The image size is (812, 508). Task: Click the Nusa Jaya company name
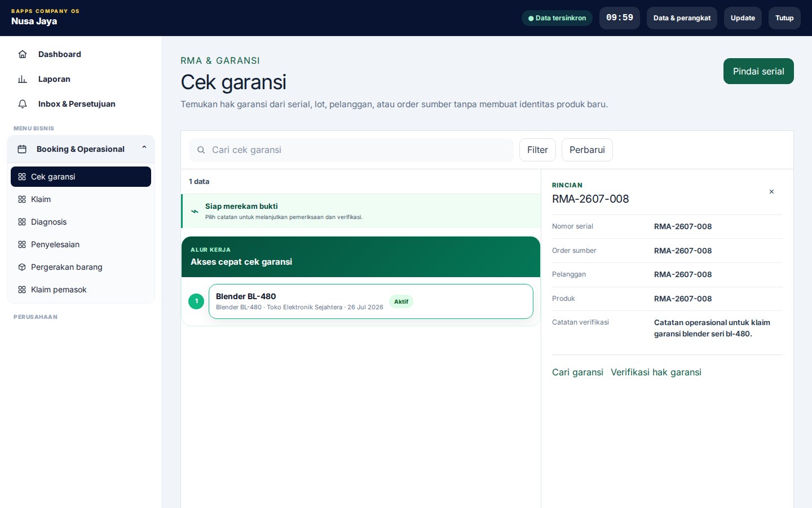tap(34, 21)
